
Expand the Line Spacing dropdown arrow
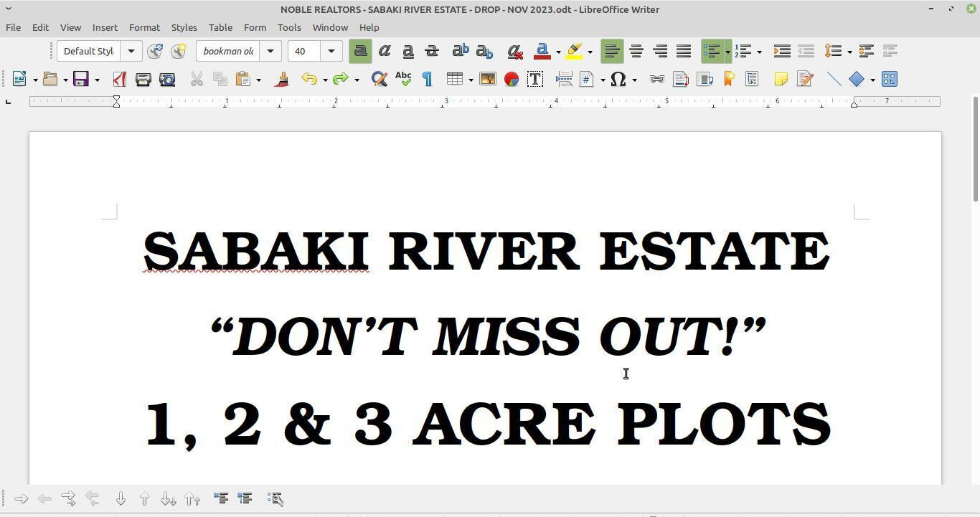[849, 52]
